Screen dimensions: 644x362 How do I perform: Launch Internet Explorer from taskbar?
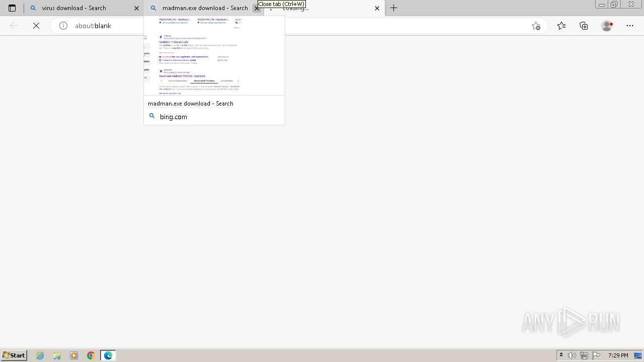click(x=40, y=355)
